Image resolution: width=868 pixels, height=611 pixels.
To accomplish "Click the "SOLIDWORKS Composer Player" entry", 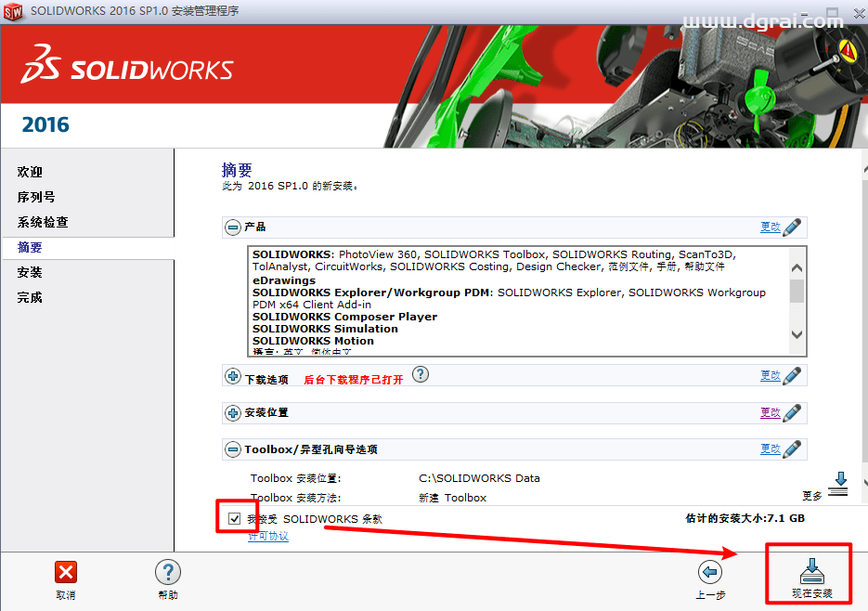I will point(344,317).
